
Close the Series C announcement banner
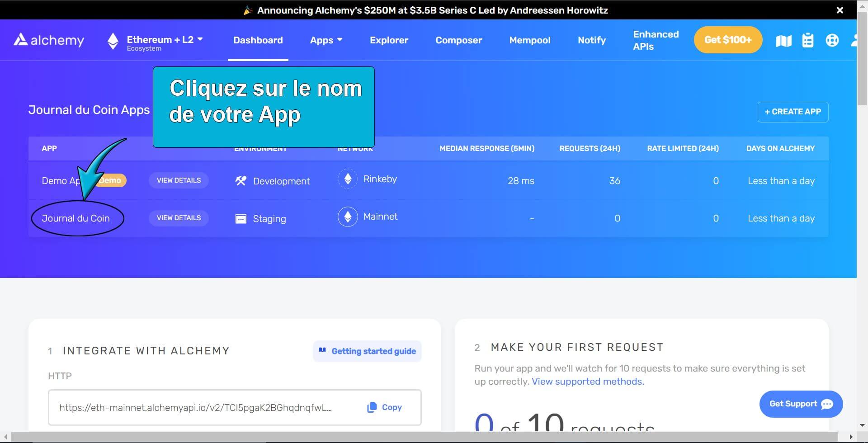[840, 10]
